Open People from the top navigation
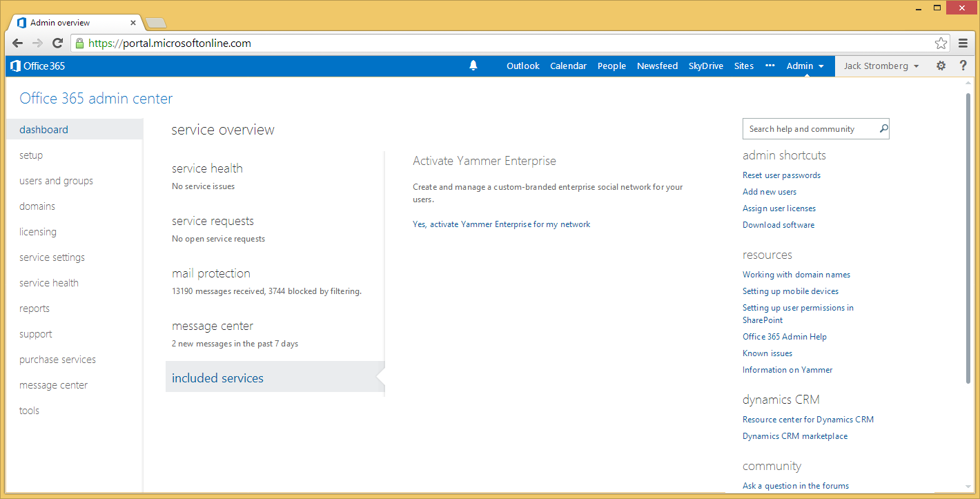The width and height of the screenshot is (980, 499). coord(611,66)
